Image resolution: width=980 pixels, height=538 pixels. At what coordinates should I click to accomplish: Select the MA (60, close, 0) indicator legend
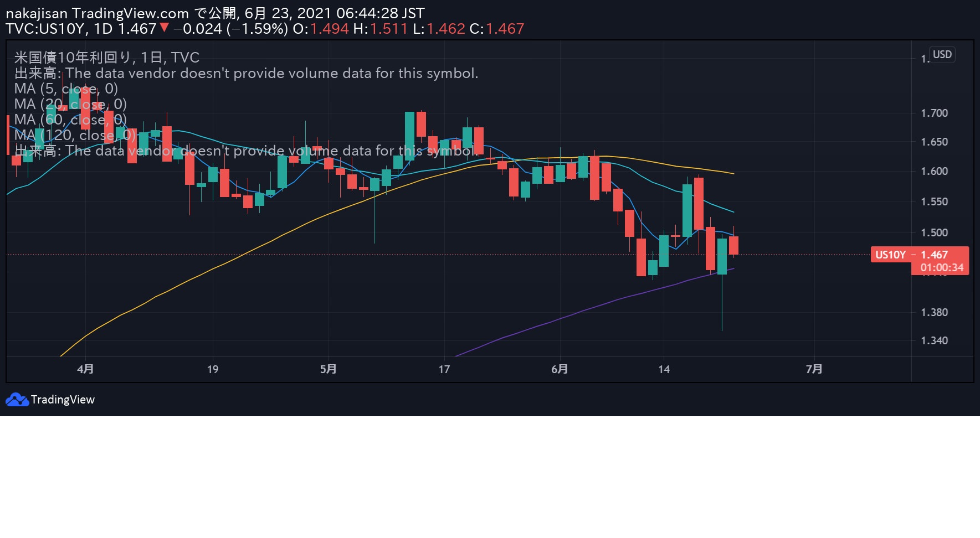pos(70,120)
